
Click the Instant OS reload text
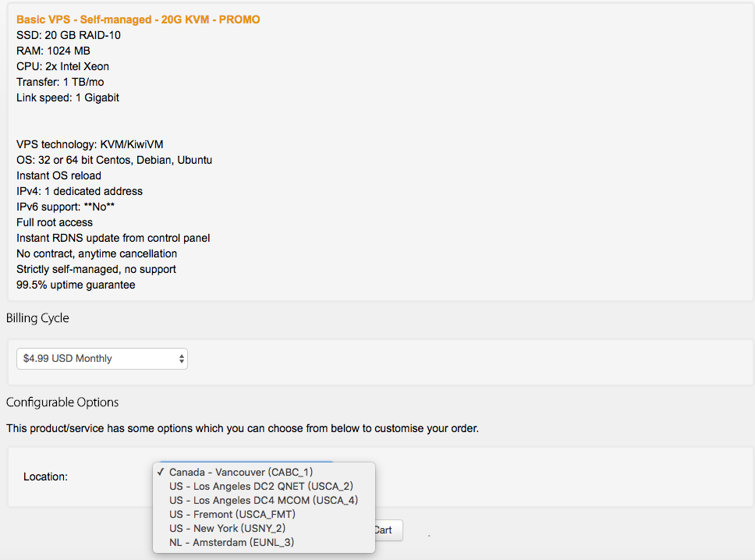(x=58, y=175)
